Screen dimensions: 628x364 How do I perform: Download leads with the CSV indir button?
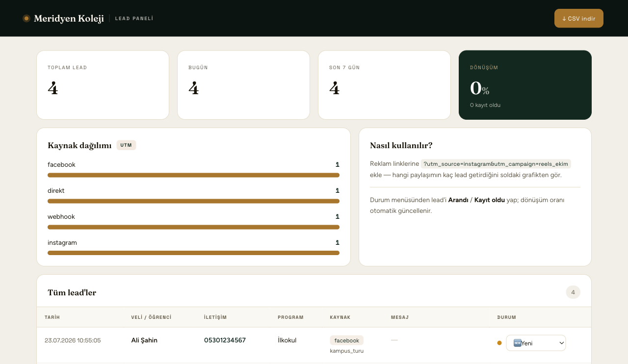(x=578, y=18)
